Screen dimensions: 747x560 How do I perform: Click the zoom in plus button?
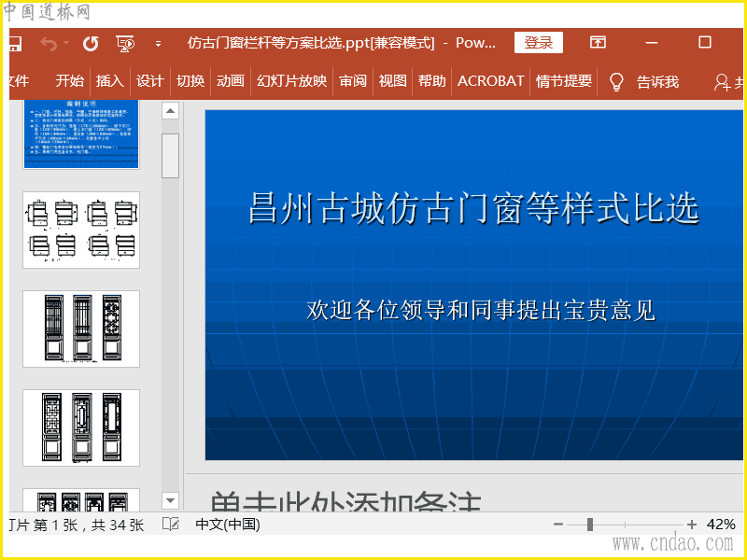tap(692, 525)
